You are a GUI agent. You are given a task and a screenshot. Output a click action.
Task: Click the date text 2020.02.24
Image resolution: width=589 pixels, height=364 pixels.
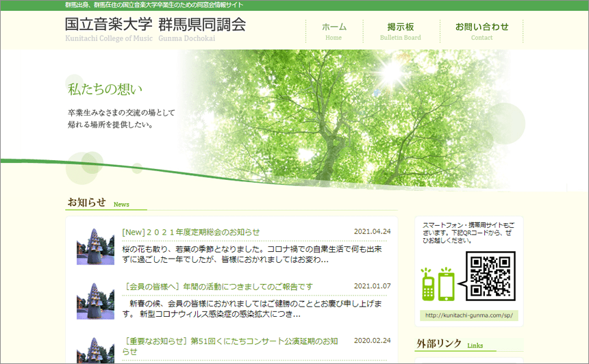pyautogui.click(x=373, y=340)
